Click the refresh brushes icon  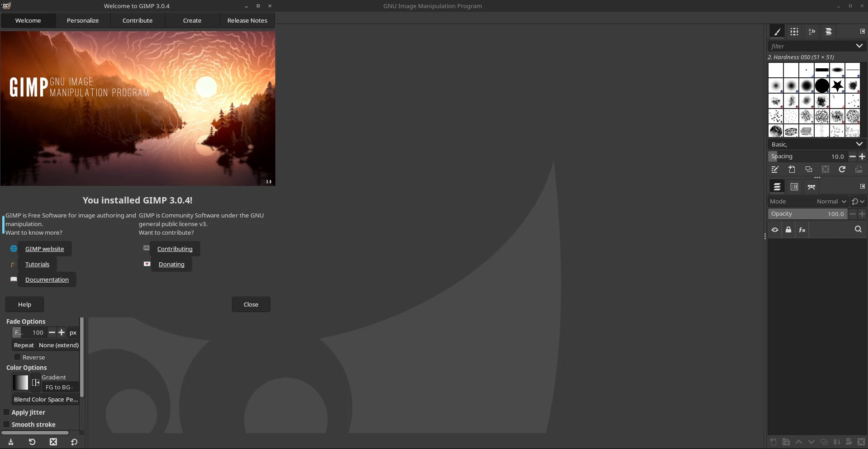(x=842, y=169)
